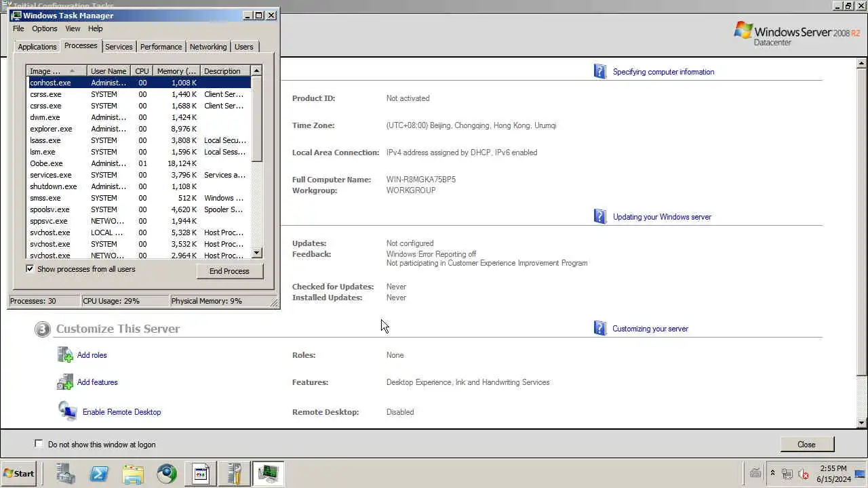This screenshot has height=488, width=868.
Task: Click main window scrollbar down arrow
Action: (862, 423)
